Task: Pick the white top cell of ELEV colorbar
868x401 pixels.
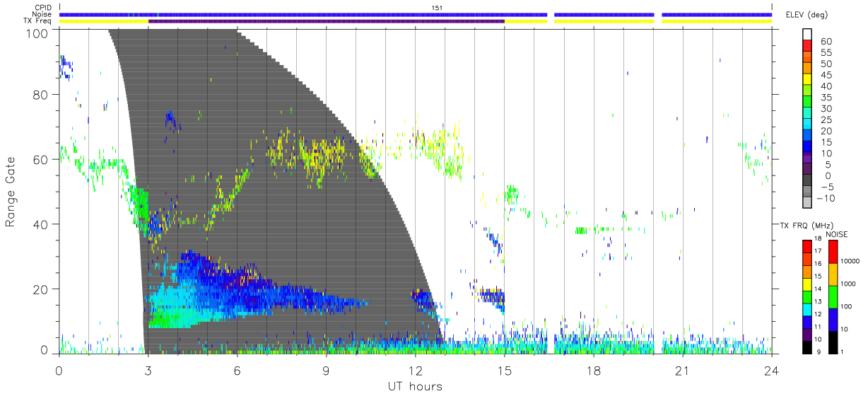Action: point(808,35)
